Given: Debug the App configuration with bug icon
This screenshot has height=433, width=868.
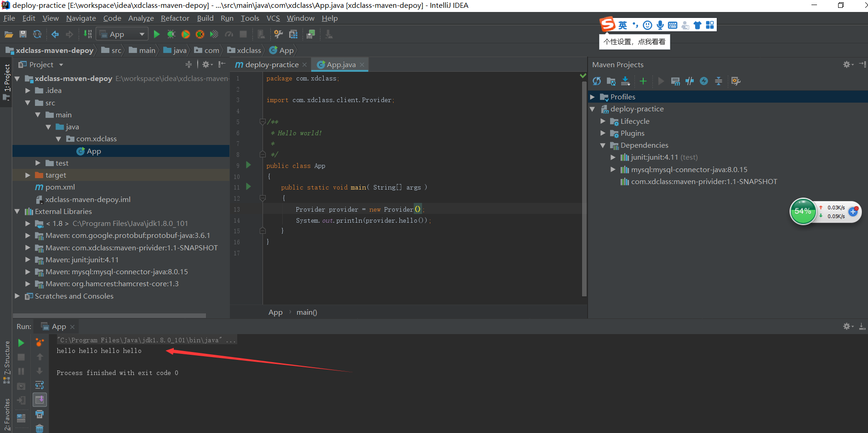Looking at the screenshot, I should [171, 34].
